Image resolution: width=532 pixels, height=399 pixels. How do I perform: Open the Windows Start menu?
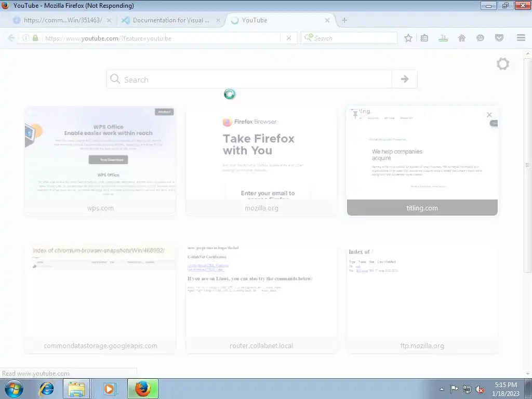click(x=14, y=389)
